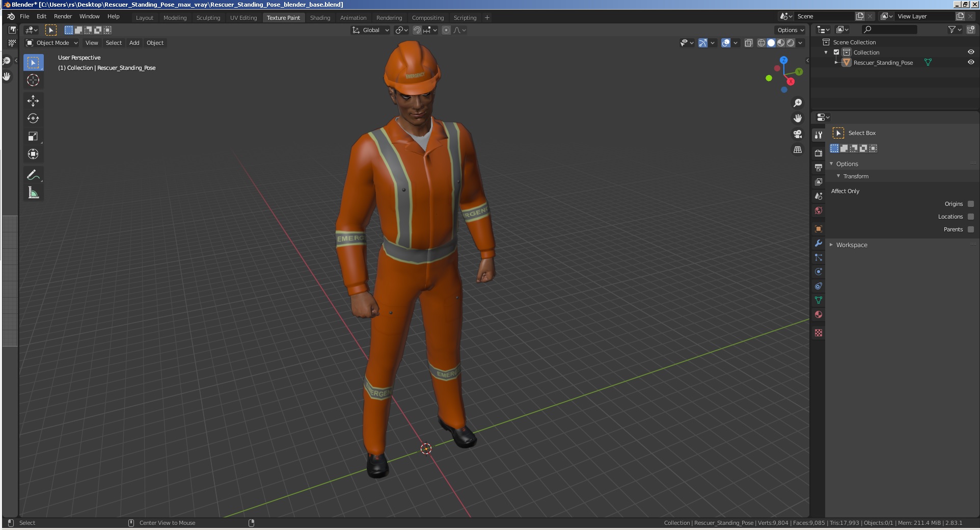980x530 pixels.
Task: Activate the Move tool
Action: point(33,100)
